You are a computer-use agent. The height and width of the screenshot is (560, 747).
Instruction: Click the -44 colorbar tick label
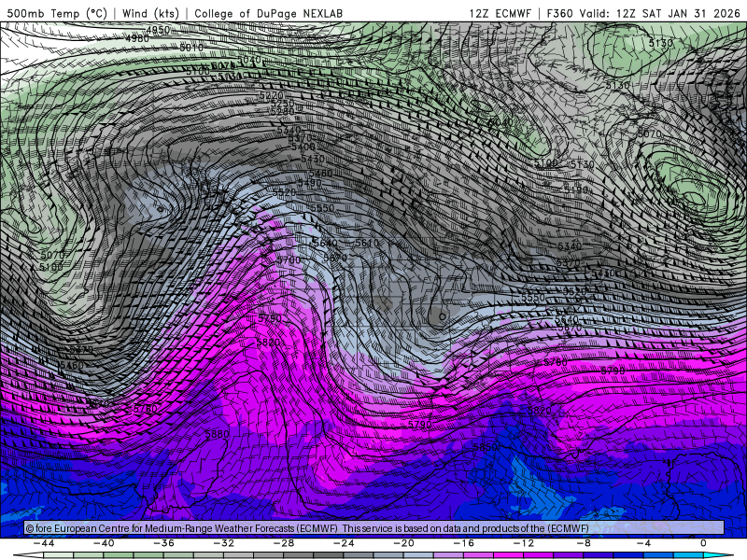44,543
